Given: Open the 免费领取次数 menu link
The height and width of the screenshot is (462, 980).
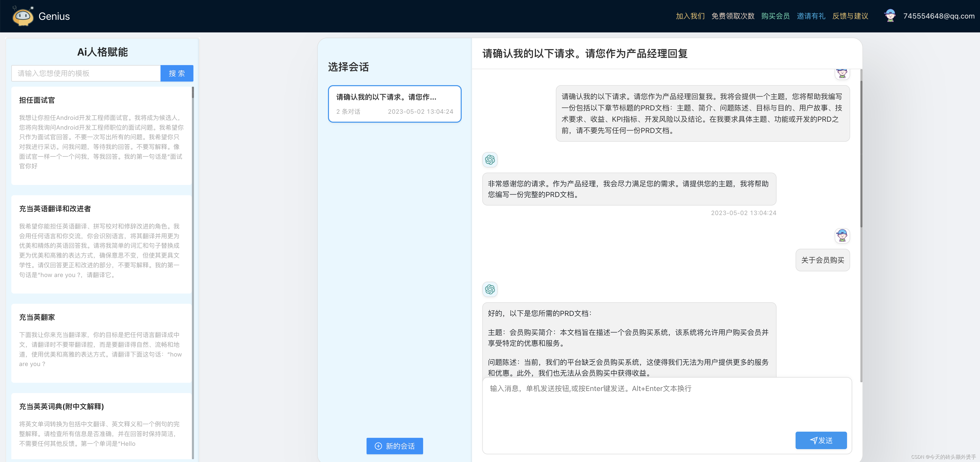Looking at the screenshot, I should tap(733, 16).
